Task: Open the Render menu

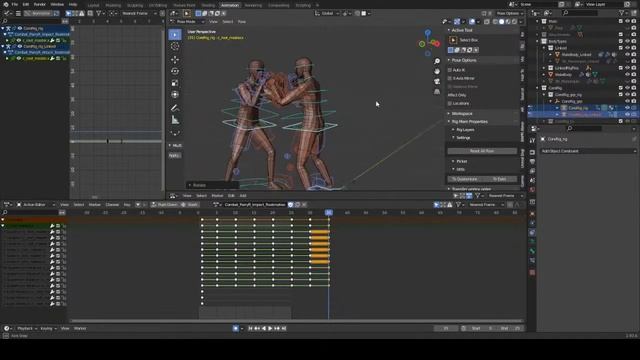Action: 40,4
